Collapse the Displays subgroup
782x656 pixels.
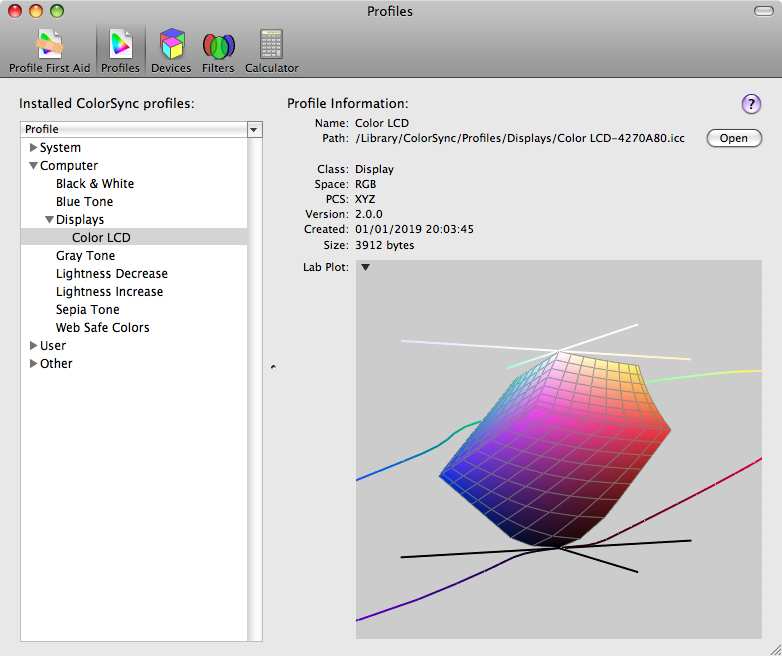(49, 219)
